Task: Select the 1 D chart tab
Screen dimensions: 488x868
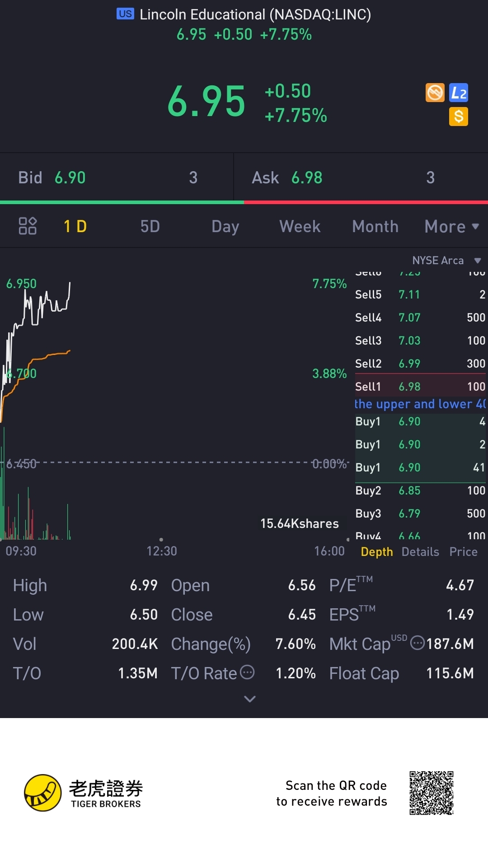Action: tap(75, 226)
